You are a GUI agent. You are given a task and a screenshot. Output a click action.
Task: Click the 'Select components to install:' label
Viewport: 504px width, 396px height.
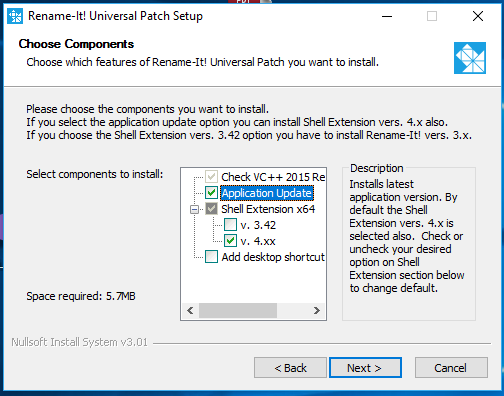point(95,174)
